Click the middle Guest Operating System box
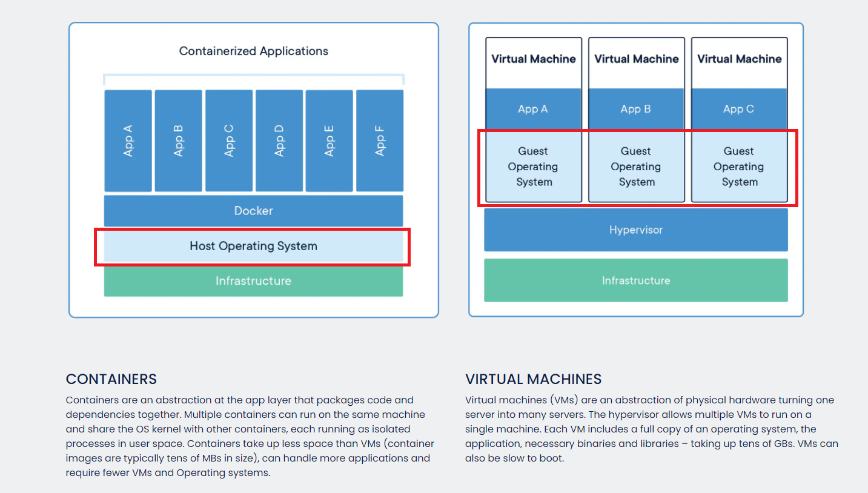 (x=636, y=167)
